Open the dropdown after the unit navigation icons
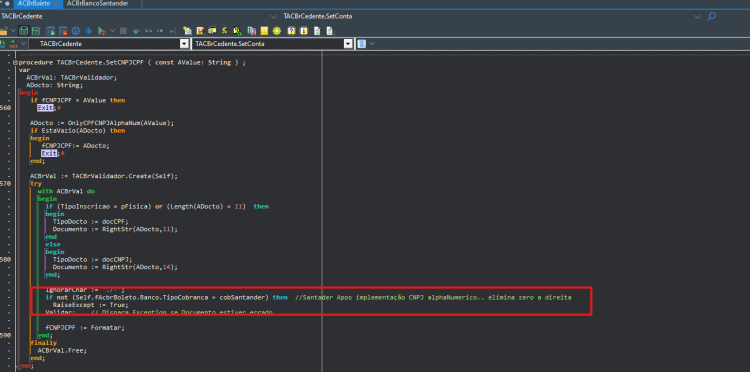 pos(23,44)
